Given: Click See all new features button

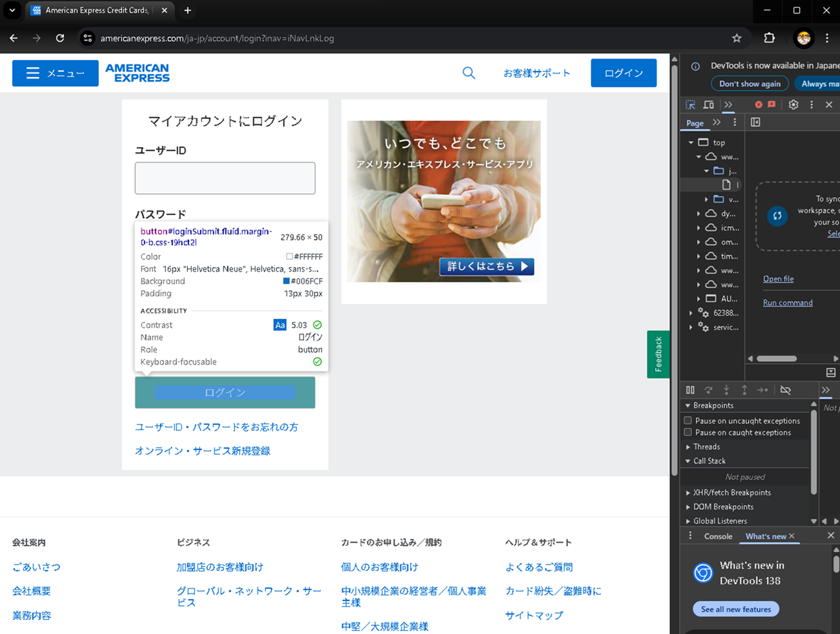Looking at the screenshot, I should pos(736,609).
